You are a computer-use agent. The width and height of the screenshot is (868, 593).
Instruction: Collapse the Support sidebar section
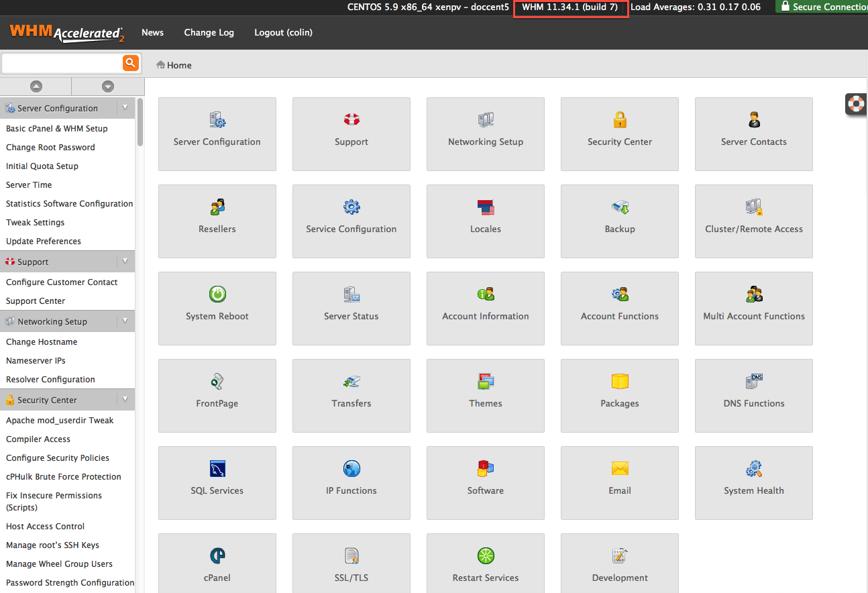[x=125, y=262]
